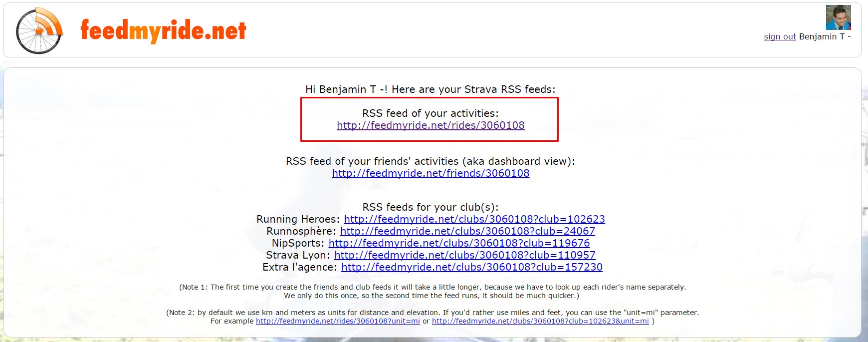This screenshot has height=342, width=868.
Task: Open the example rides link with unit=mi
Action: 338,322
